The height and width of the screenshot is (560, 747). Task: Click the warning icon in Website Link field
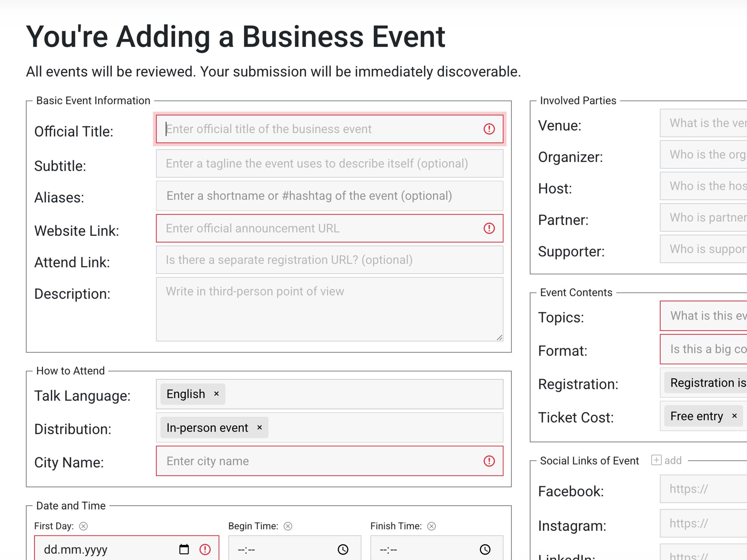490,228
